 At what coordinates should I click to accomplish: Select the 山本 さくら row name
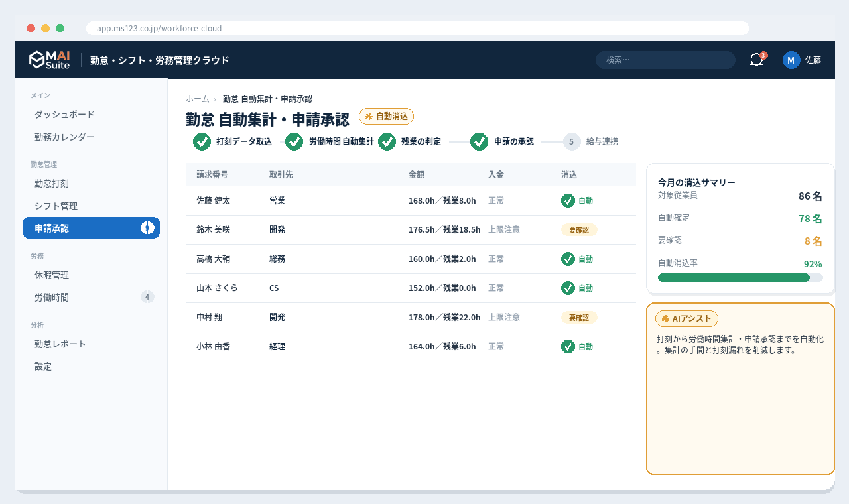[217, 288]
